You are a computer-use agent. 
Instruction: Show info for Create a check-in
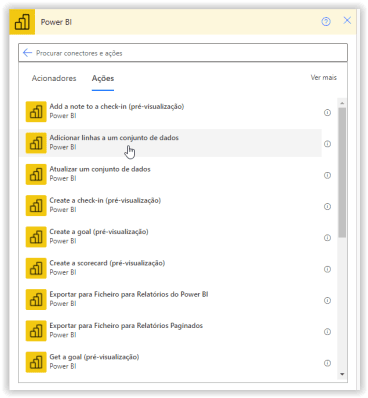coord(327,207)
